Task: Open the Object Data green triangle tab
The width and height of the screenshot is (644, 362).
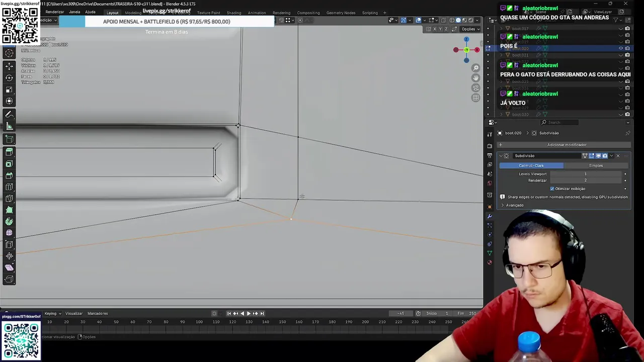Action: point(490,253)
